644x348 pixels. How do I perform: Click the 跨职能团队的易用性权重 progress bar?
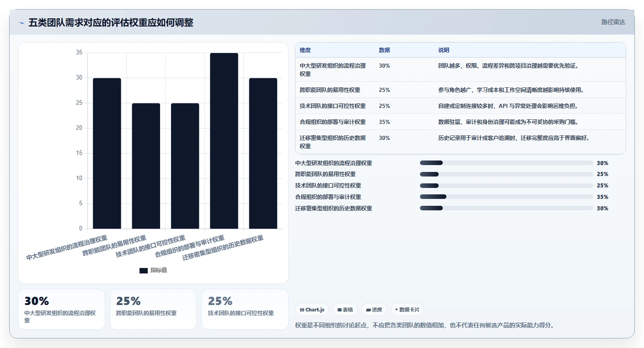point(506,174)
